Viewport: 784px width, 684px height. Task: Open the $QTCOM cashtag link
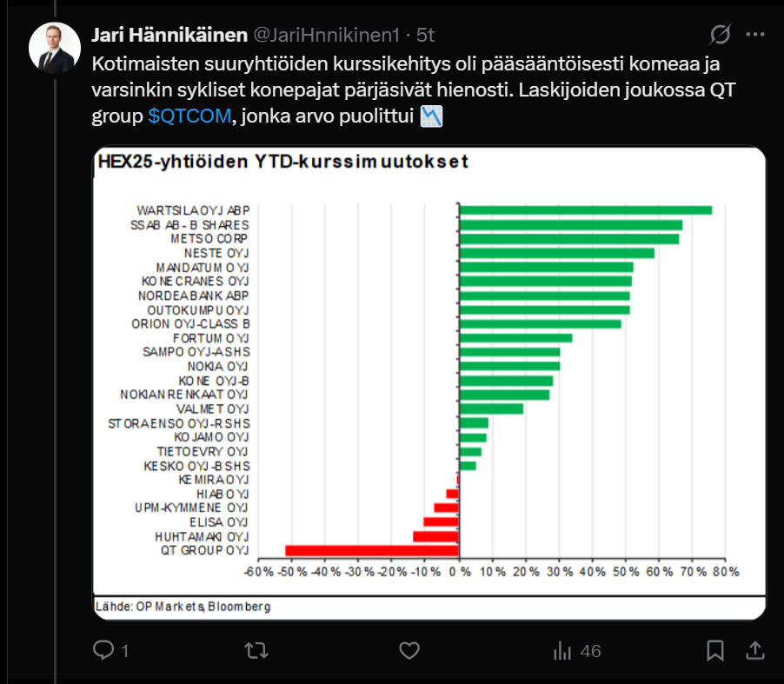[189, 118]
